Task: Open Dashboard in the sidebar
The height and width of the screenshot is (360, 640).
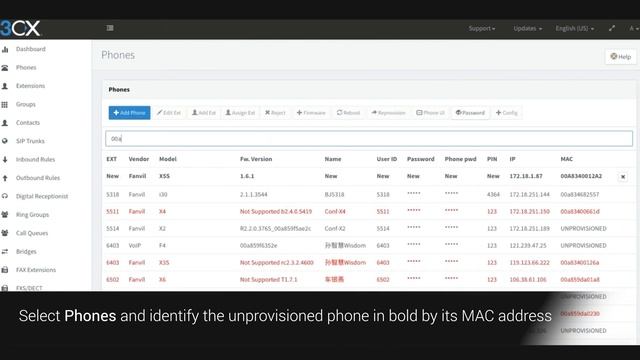Action: 30,49
